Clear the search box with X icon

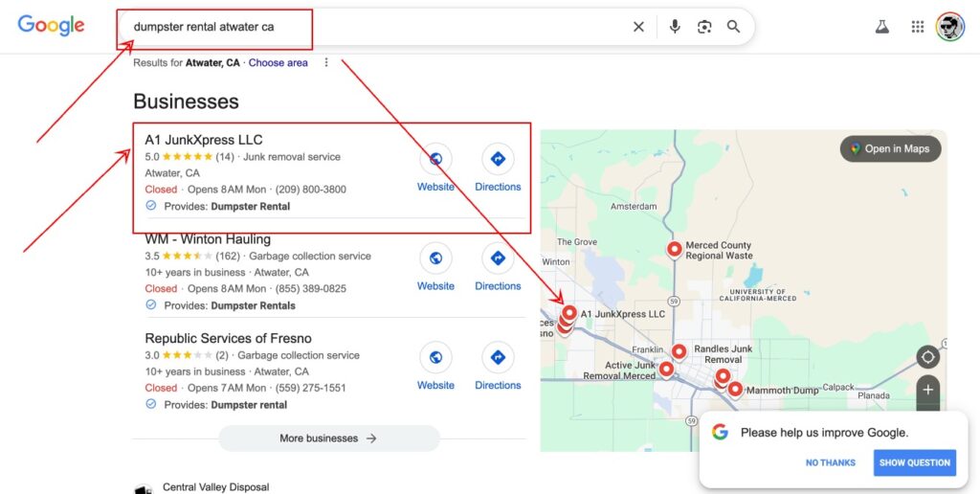[x=638, y=27]
